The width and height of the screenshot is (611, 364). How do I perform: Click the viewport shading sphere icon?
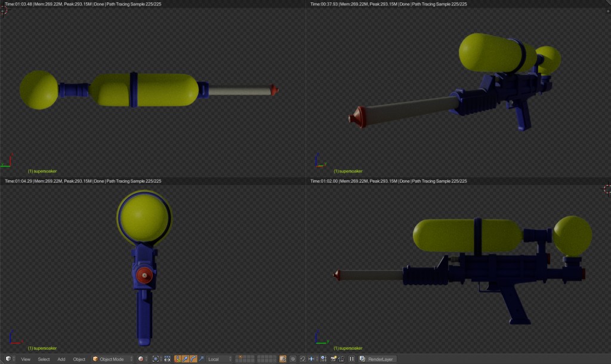tap(140, 359)
